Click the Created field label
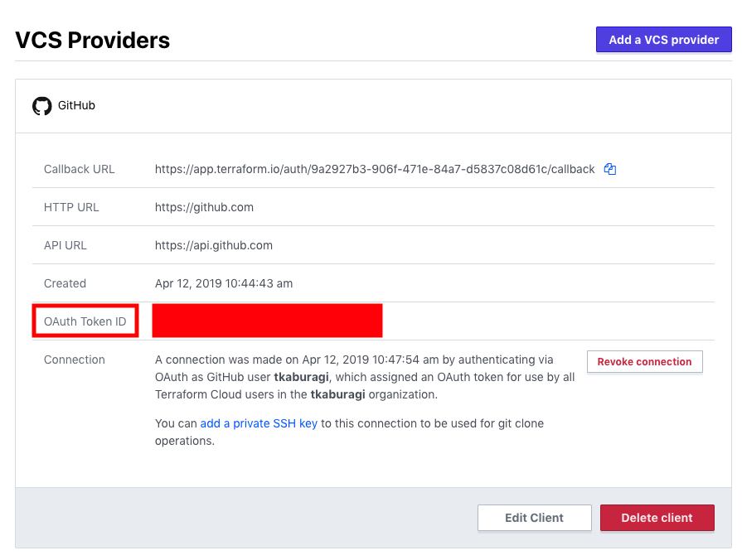Screen dimensions: 742x560 [x=65, y=283]
